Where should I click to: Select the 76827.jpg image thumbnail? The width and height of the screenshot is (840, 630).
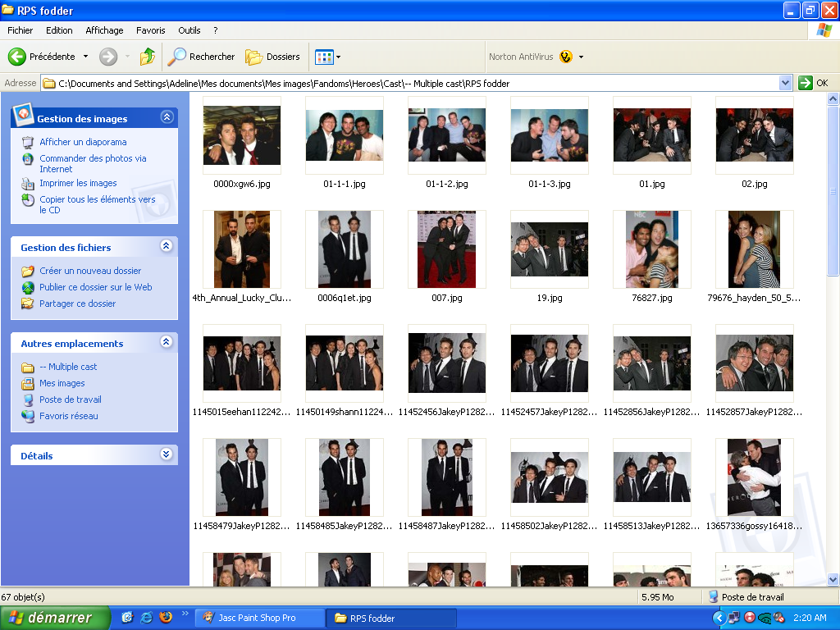(x=652, y=249)
